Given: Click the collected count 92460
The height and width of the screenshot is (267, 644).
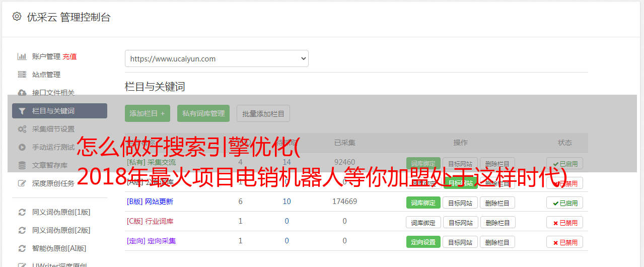Looking at the screenshot, I should point(345,162).
